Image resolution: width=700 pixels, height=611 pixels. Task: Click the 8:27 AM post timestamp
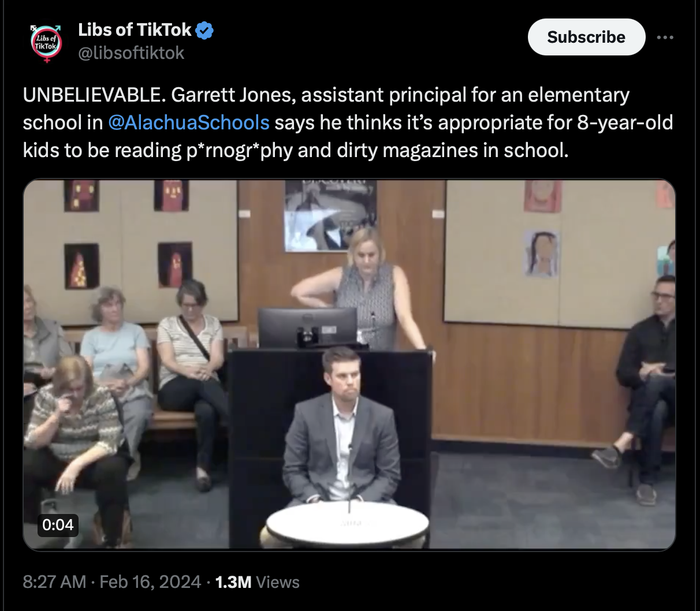point(55,582)
